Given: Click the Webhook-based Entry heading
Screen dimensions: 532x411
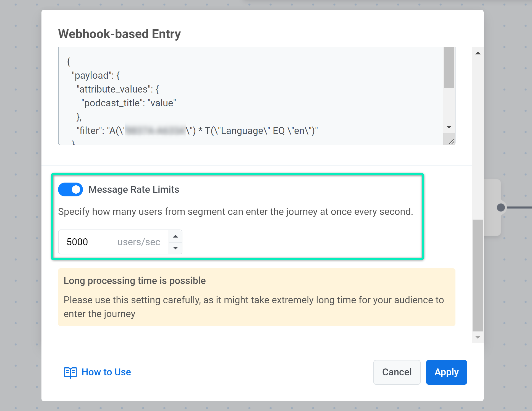Looking at the screenshot, I should tap(119, 34).
